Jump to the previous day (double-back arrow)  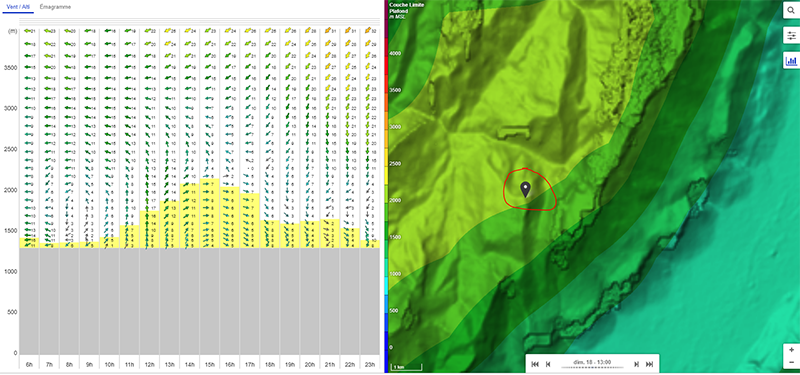[535, 364]
